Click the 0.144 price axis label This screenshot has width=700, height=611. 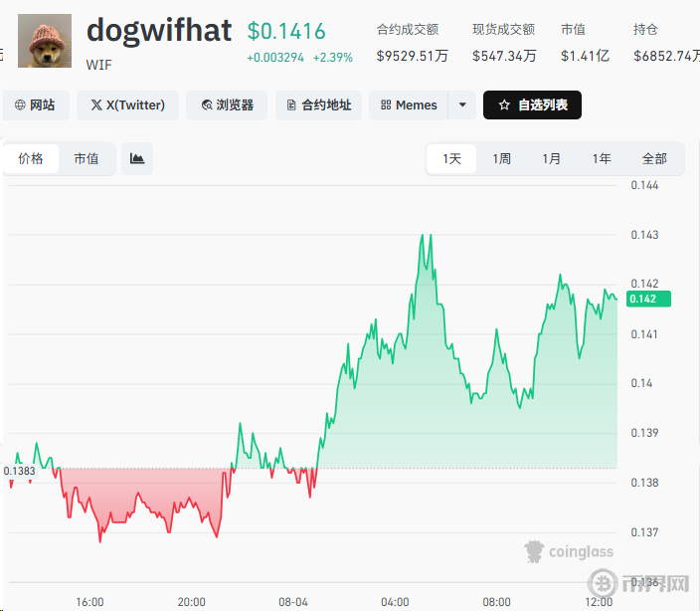pos(644,185)
